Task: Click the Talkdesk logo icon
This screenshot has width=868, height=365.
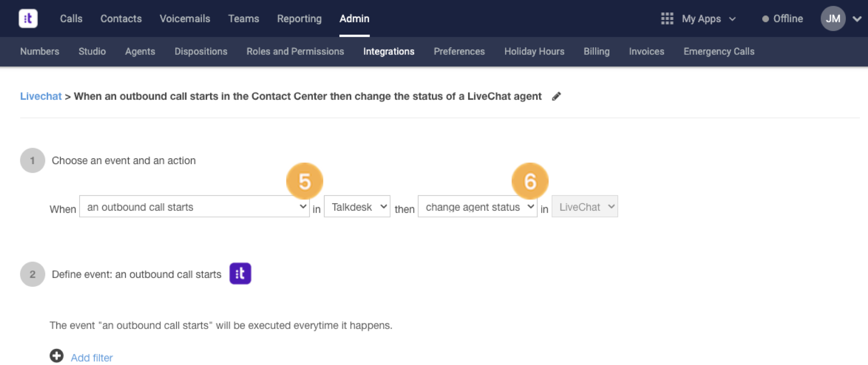Action: (x=28, y=18)
